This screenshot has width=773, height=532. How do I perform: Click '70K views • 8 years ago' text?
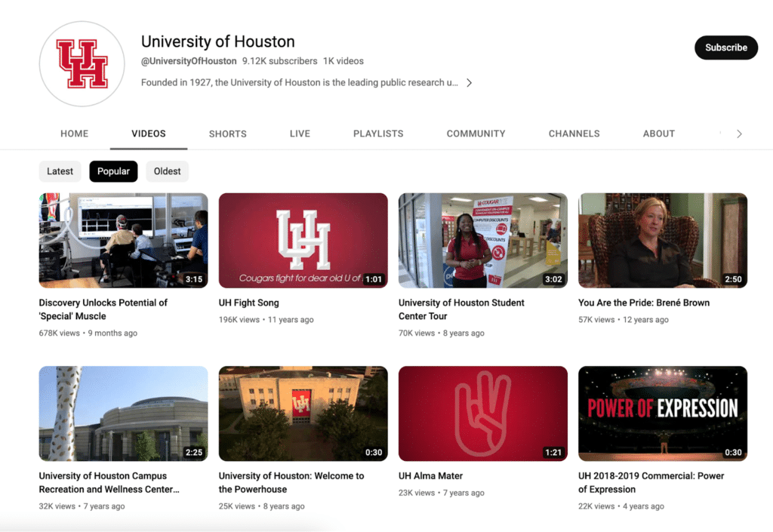[441, 333]
